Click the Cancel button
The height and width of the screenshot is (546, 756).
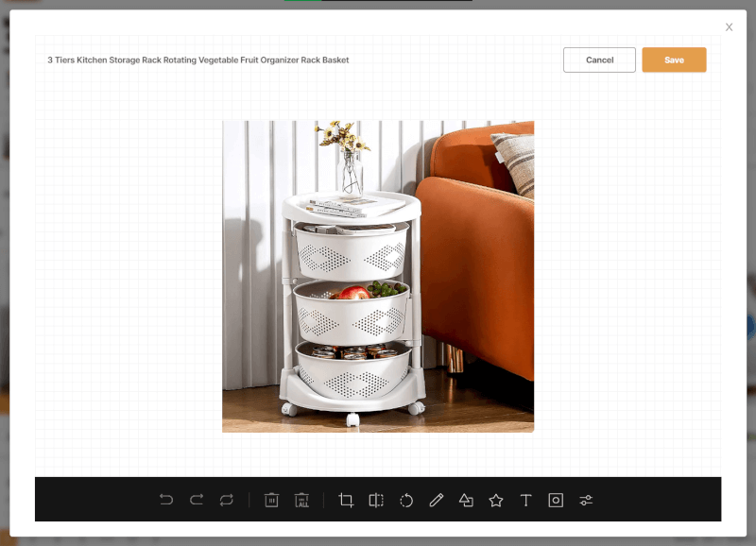point(599,60)
